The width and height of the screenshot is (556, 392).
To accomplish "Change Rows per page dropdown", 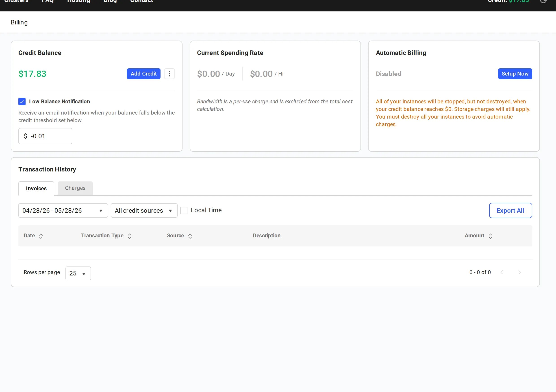I will point(78,273).
